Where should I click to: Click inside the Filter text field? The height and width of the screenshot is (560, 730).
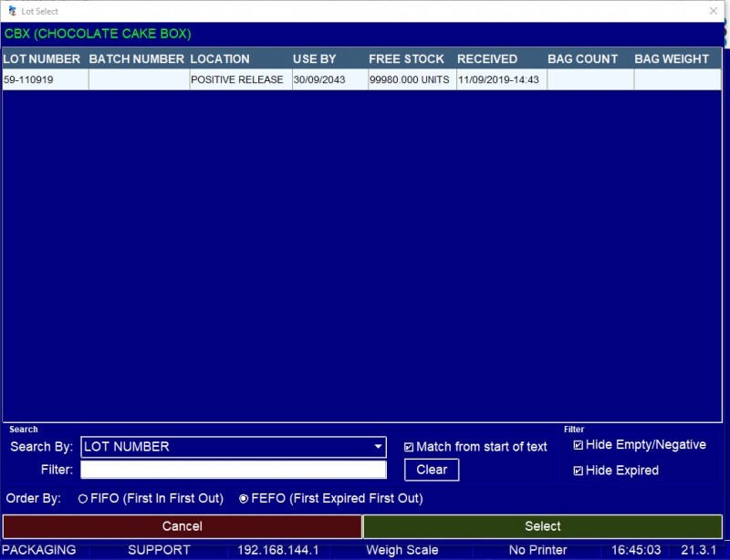pyautogui.click(x=234, y=470)
